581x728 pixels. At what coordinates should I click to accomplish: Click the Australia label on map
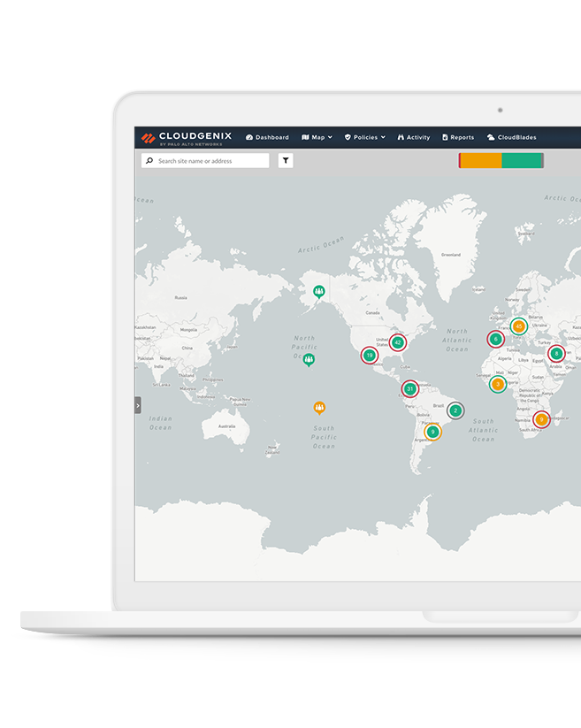click(x=227, y=426)
